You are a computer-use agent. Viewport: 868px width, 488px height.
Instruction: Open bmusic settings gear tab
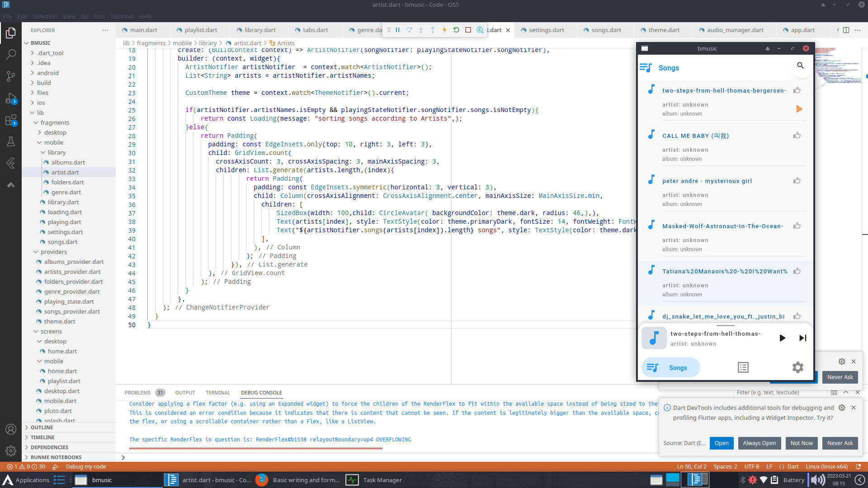pos(797,367)
